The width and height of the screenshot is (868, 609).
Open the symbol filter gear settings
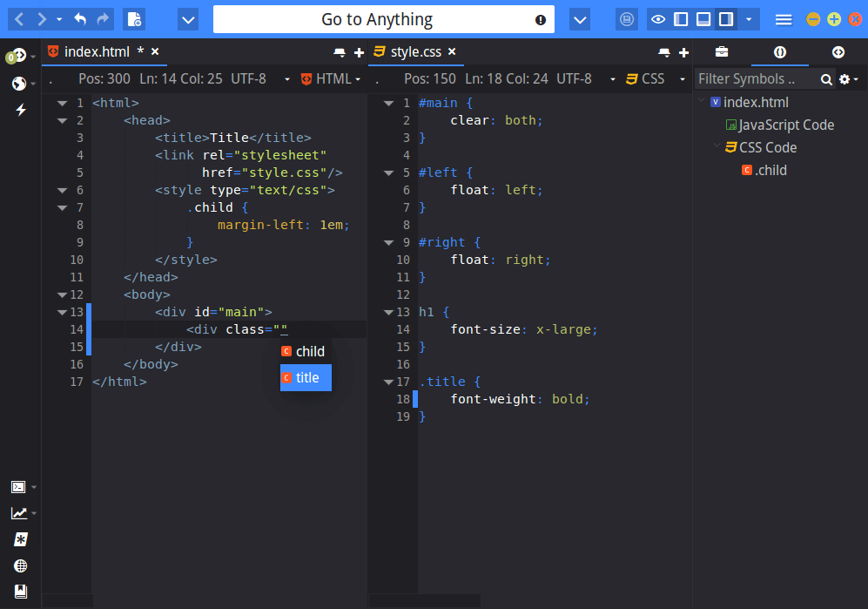point(848,79)
